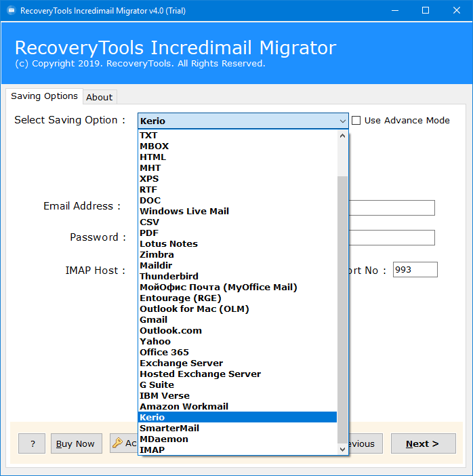The width and height of the screenshot is (473, 476).
Task: Minimize the Incredimail Migrator window
Action: [x=394, y=11]
